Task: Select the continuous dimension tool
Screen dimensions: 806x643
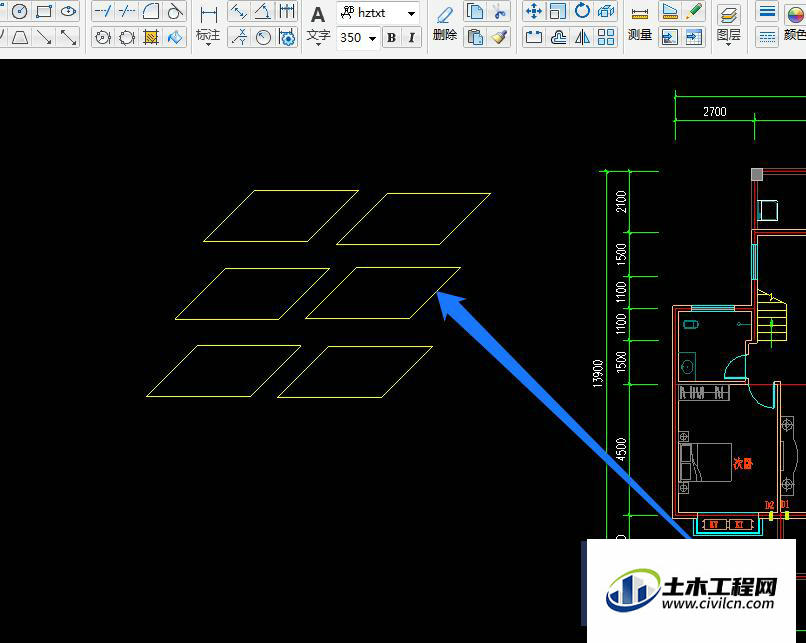Action: [x=287, y=11]
